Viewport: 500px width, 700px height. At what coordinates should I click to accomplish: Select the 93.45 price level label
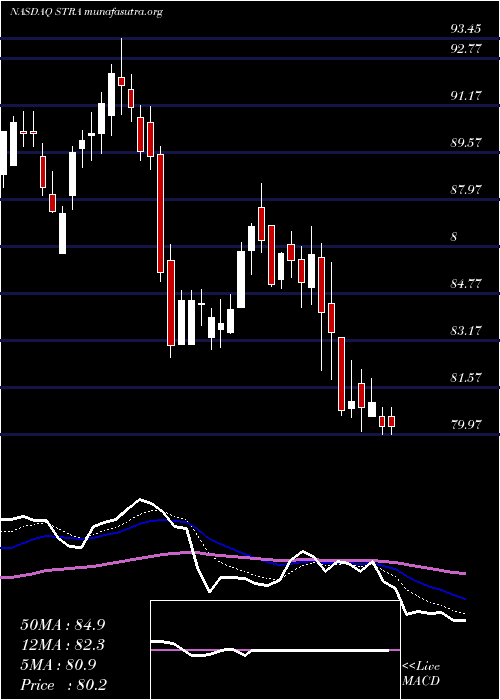coord(466,29)
